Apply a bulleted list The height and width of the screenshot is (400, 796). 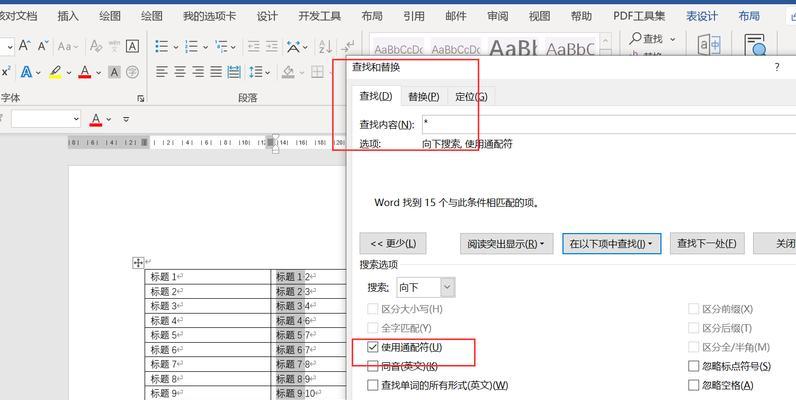pyautogui.click(x=161, y=46)
